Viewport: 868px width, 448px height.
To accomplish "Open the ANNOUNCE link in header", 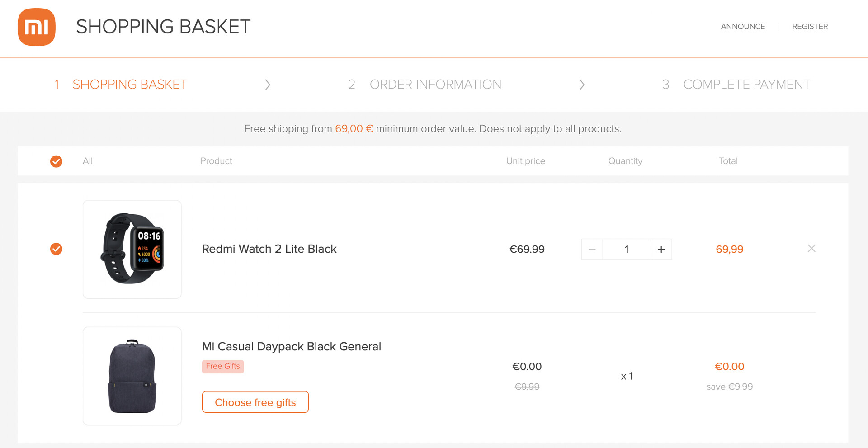I will point(743,27).
